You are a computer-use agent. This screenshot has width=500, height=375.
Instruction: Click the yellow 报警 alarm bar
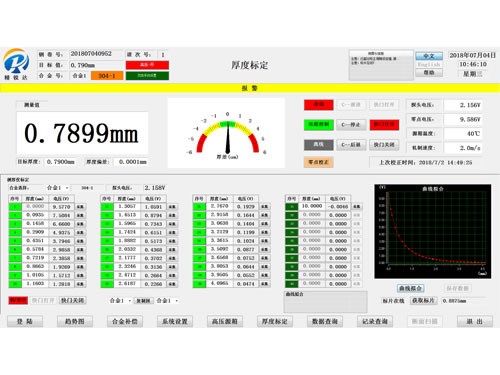pos(250,88)
